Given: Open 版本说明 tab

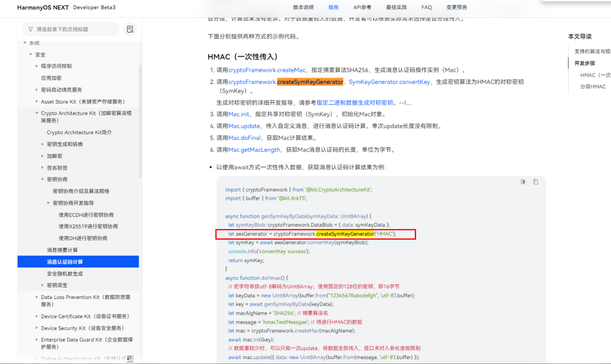Looking at the screenshot, I should pos(303,7).
